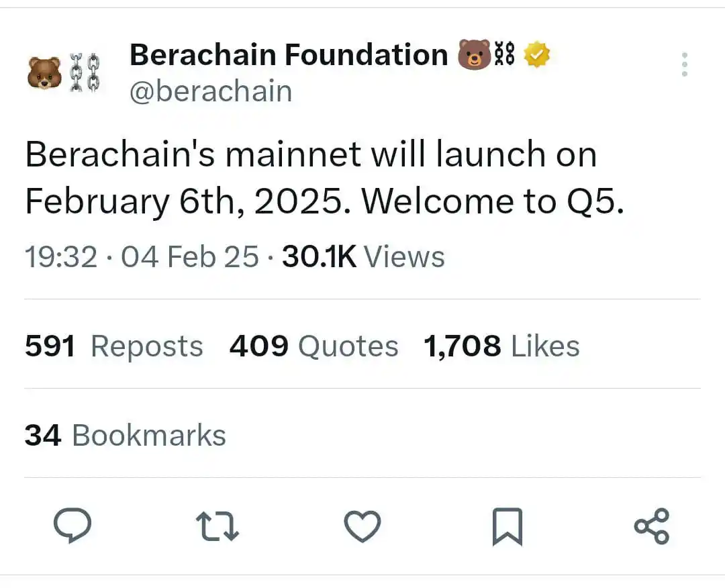The height and width of the screenshot is (588, 725).
Task: Click the 19:32 · 04 Feb 25 timestamp
Action: pos(142,256)
